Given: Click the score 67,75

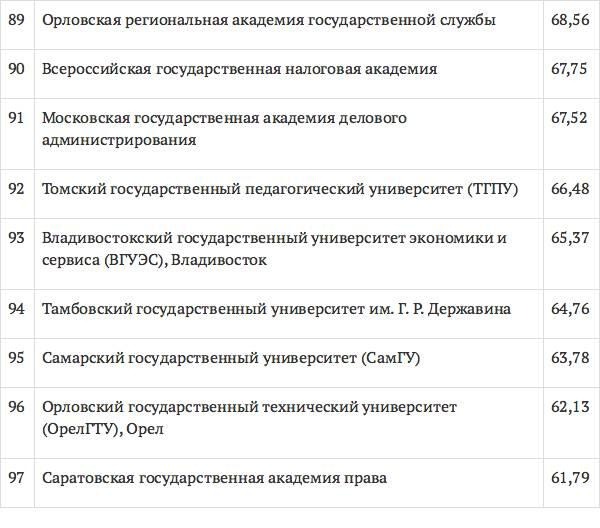Looking at the screenshot, I should 569,69.
